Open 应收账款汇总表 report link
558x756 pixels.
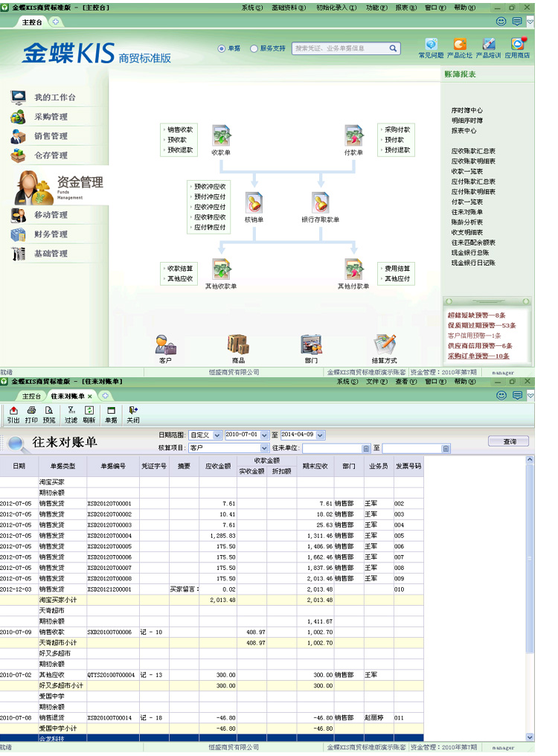[473, 151]
